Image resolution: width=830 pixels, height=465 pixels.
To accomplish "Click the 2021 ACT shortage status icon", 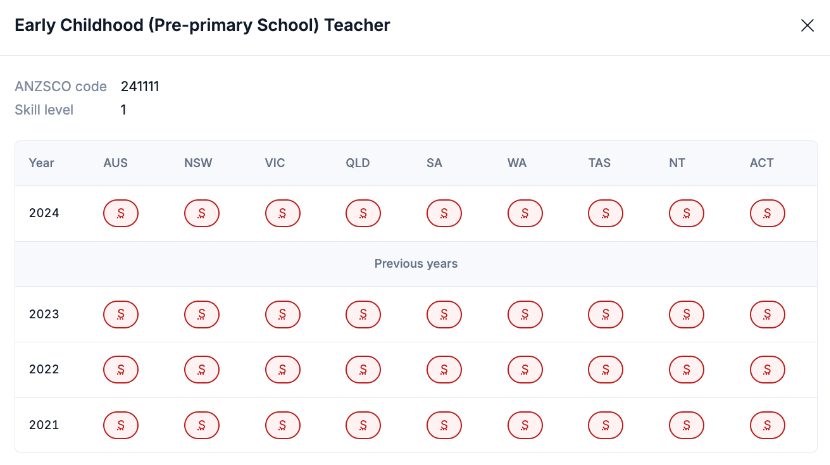I will [x=767, y=425].
